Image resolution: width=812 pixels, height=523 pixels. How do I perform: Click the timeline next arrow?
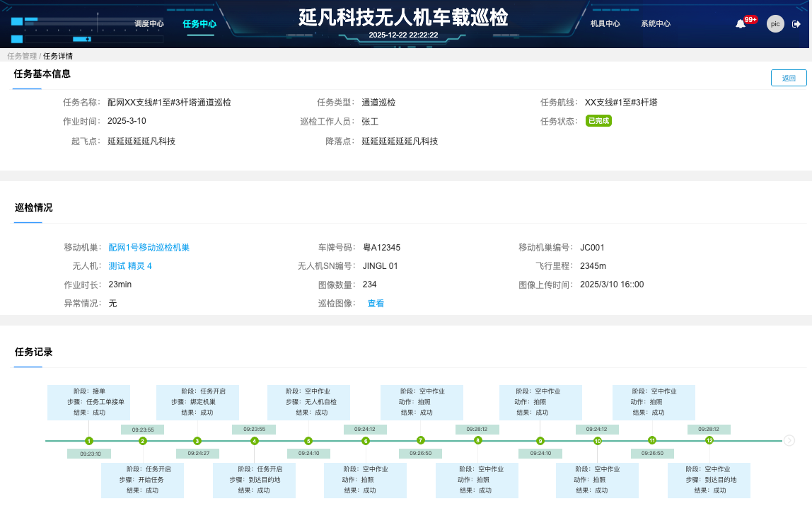point(789,440)
